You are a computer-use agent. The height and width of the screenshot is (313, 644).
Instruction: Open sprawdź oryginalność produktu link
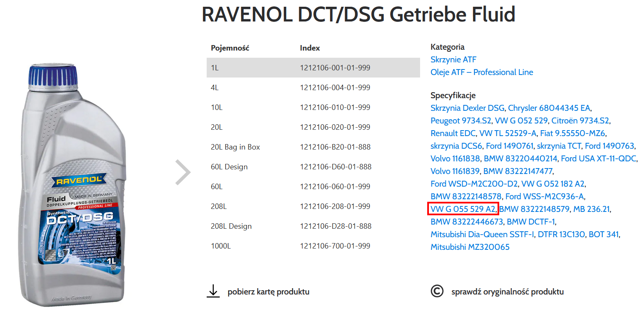pos(507,292)
